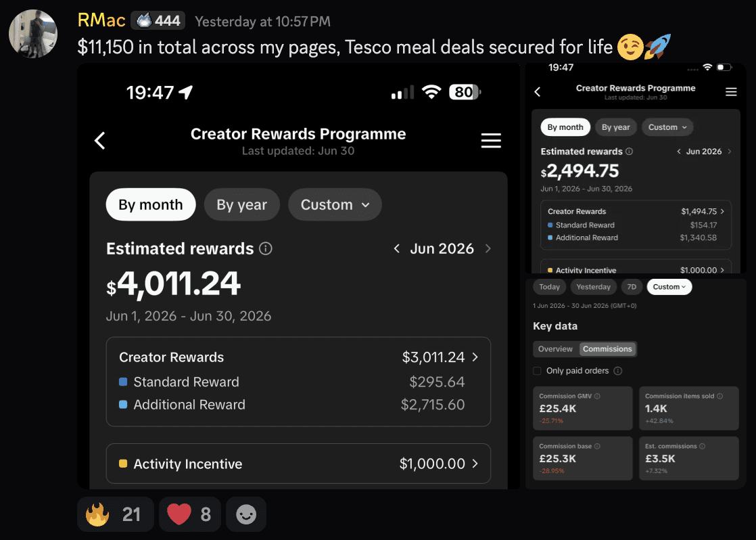Image resolution: width=756 pixels, height=540 pixels.
Task: Click the info icon next to Commission GMV
Action: point(597,396)
